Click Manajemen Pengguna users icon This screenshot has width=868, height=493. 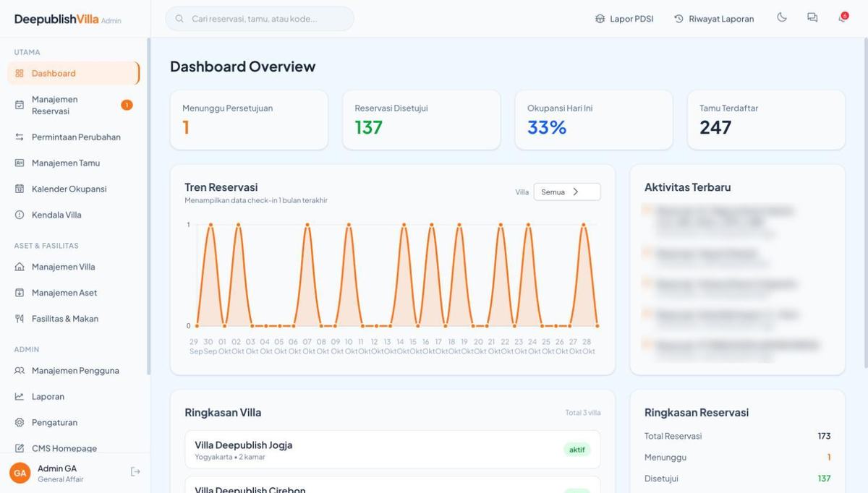[x=20, y=371]
